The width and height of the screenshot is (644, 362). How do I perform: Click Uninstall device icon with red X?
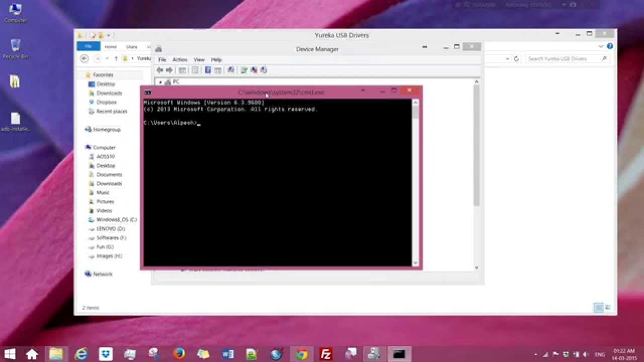[254, 70]
